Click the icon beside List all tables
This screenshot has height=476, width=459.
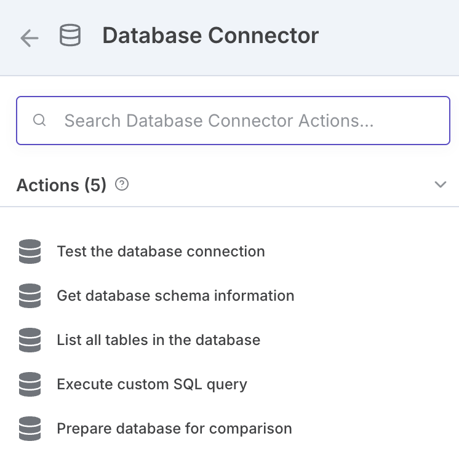click(30, 340)
